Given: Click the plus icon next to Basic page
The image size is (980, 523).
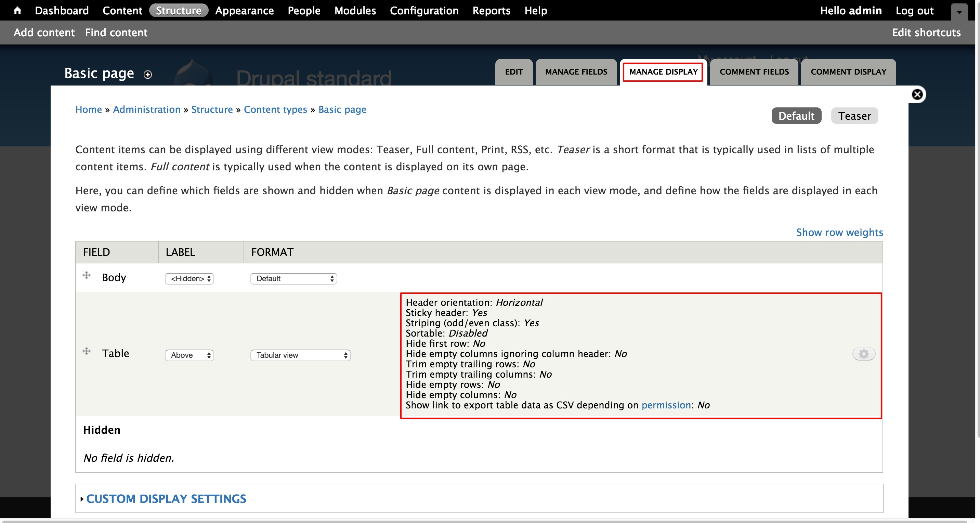Looking at the screenshot, I should [147, 75].
